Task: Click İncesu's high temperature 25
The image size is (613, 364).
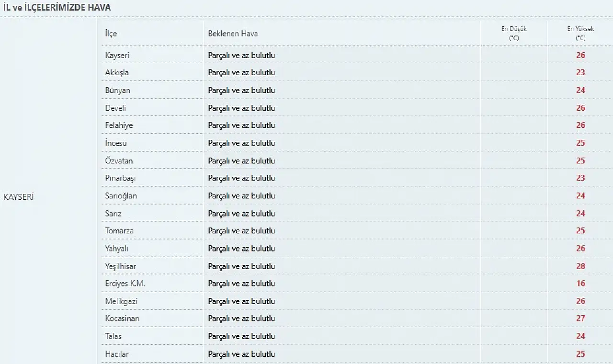Action: click(x=580, y=143)
